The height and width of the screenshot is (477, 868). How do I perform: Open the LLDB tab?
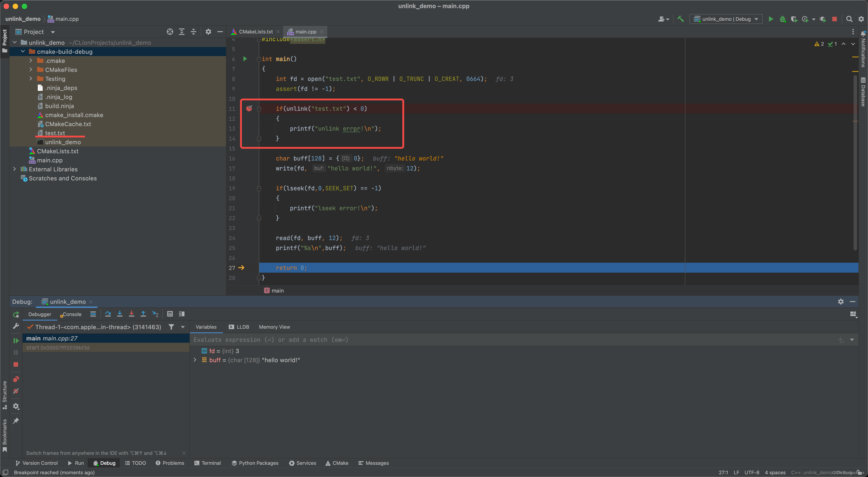click(239, 327)
